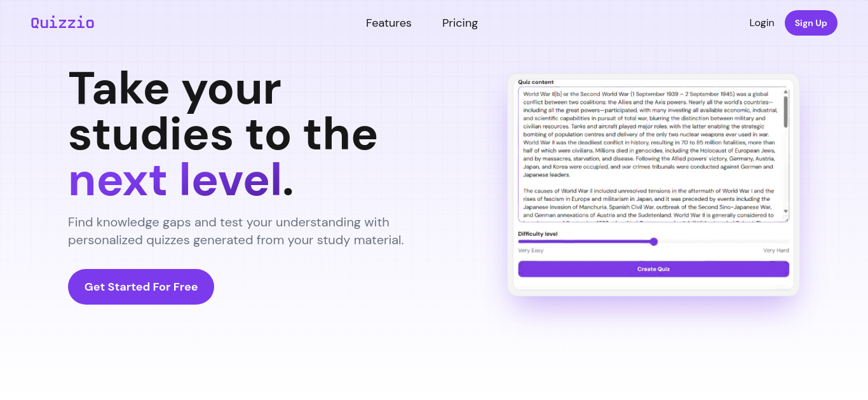Open the Features page
The height and width of the screenshot is (400, 868).
(x=389, y=23)
